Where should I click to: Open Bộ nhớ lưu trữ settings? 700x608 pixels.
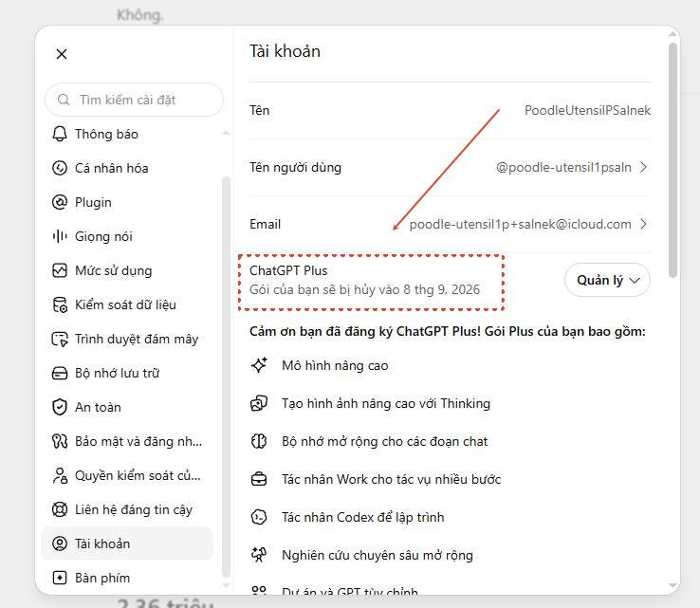pyautogui.click(x=127, y=373)
